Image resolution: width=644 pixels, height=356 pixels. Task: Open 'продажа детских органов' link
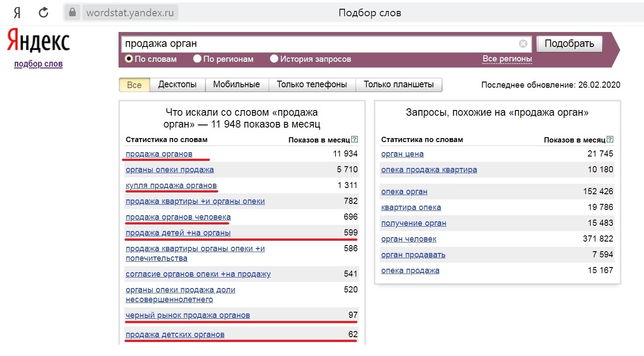point(175,335)
